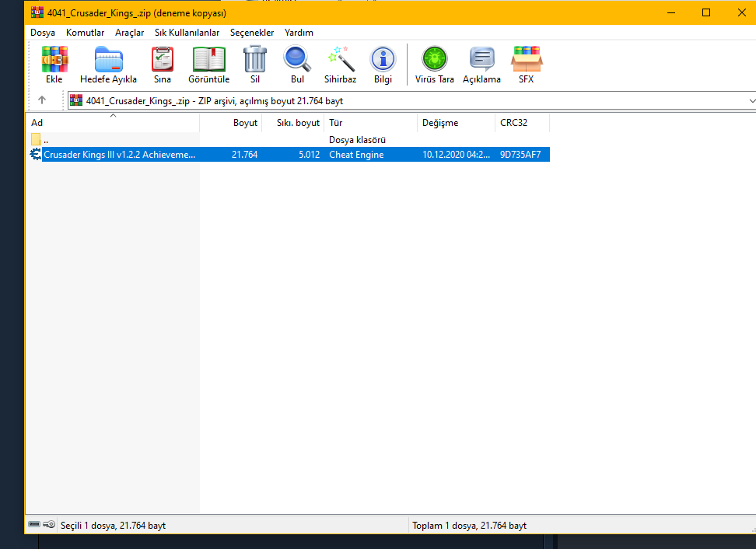The image size is (756, 549).
Task: Click the Sına test archive icon
Action: pos(163,59)
